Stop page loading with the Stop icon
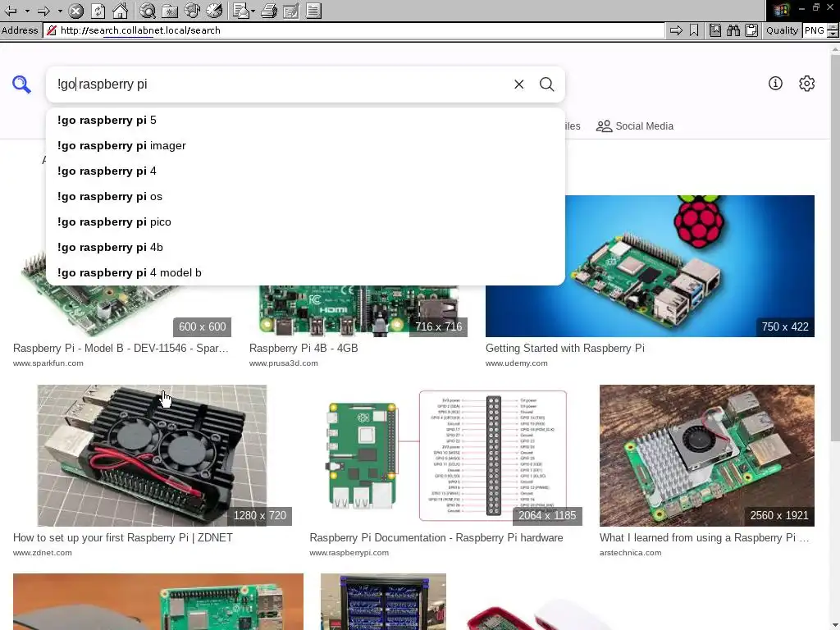The width and height of the screenshot is (840, 630). click(x=76, y=11)
